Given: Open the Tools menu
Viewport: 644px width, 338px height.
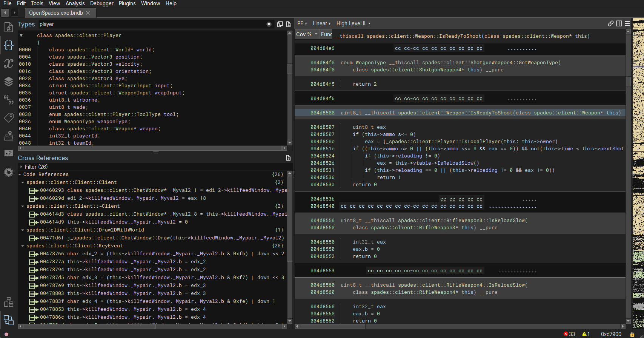Looking at the screenshot, I should tap(37, 3).
